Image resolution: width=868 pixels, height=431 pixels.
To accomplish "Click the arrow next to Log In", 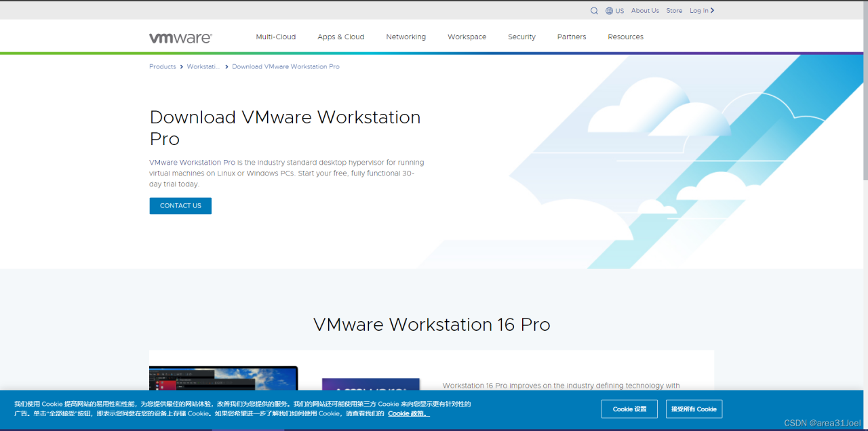I will 712,11.
